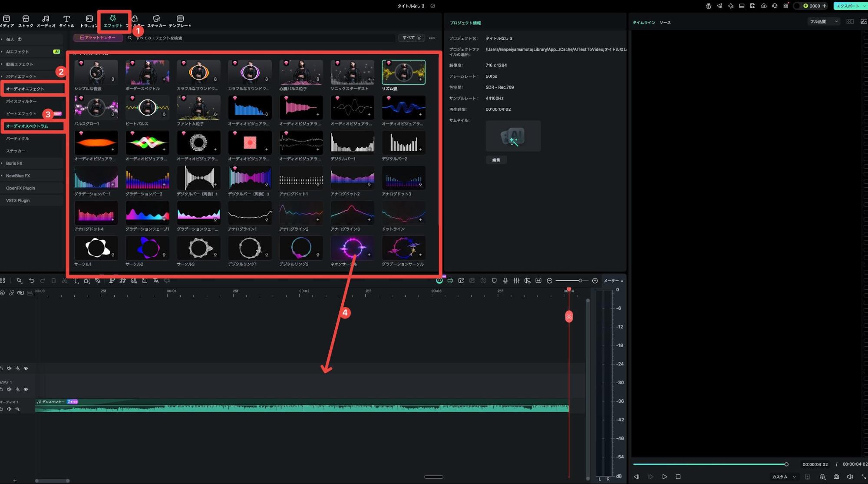Take a snapshot with the camera icon
868x484 pixels.
[836, 477]
